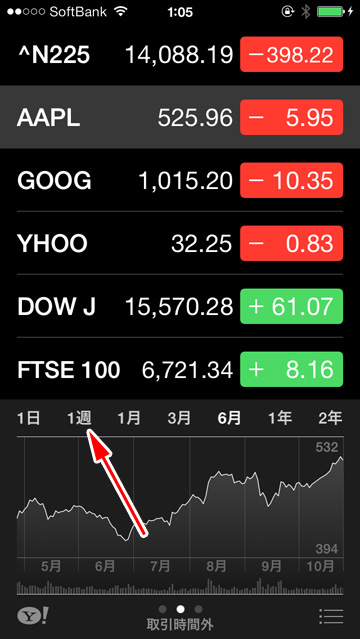Show the 1年 chart range
Viewport: 360px width, 639px height.
point(280,418)
